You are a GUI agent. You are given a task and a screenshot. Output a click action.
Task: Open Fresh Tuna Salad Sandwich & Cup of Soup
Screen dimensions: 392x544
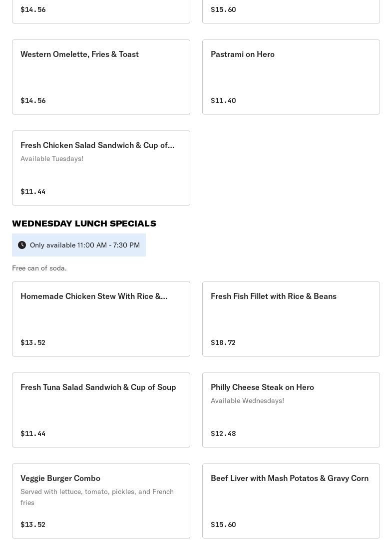click(x=101, y=409)
